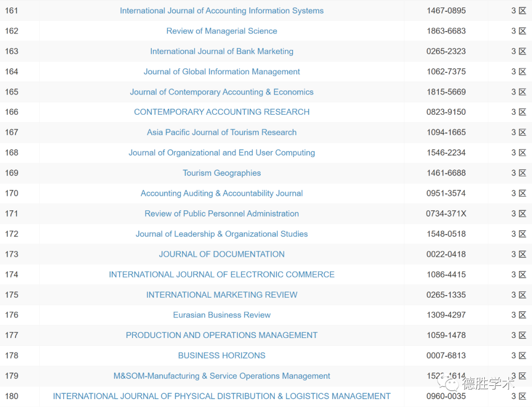Open International Journal of Accounting Information Systems link
The height and width of the screenshot is (407, 532).
pos(222,10)
